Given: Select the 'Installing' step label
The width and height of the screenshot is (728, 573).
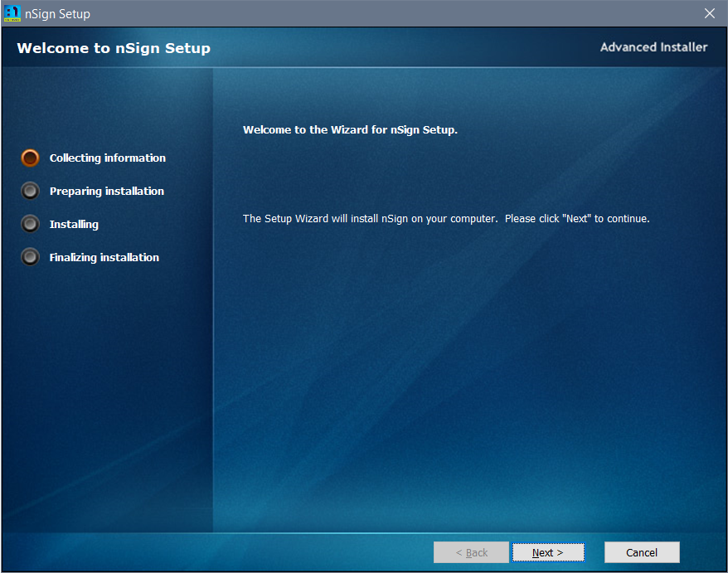Looking at the screenshot, I should pyautogui.click(x=74, y=224).
